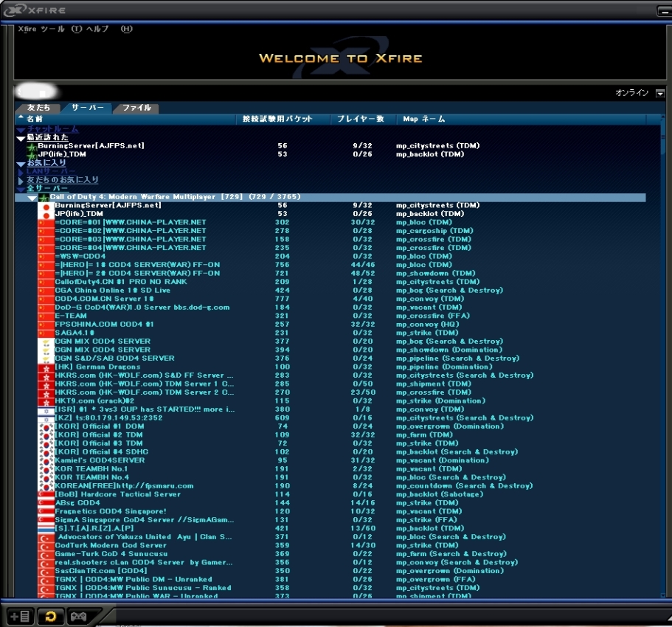
Task: Click Turkey flag beside Game-Turk CoD 4 Sunucusu
Action: coord(46,554)
